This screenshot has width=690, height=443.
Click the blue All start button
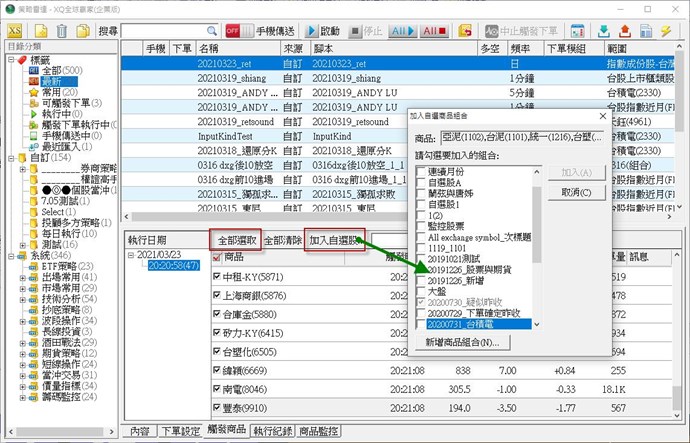pyautogui.click(x=399, y=31)
